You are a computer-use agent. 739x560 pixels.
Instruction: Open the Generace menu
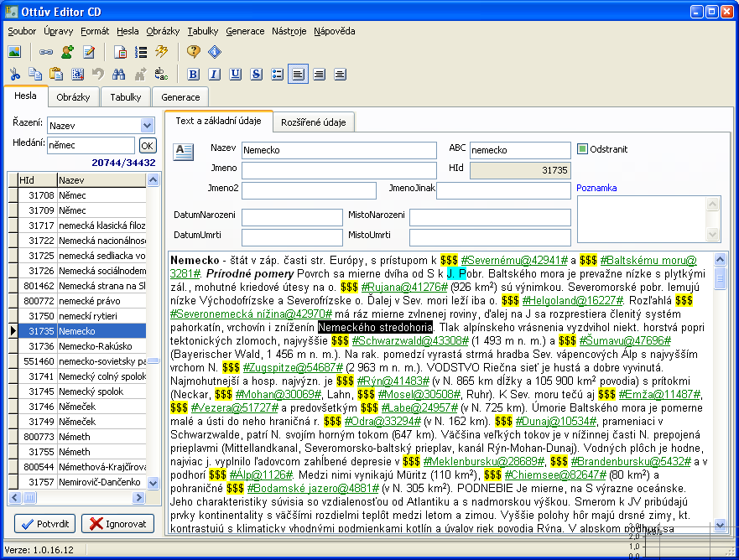tap(245, 31)
